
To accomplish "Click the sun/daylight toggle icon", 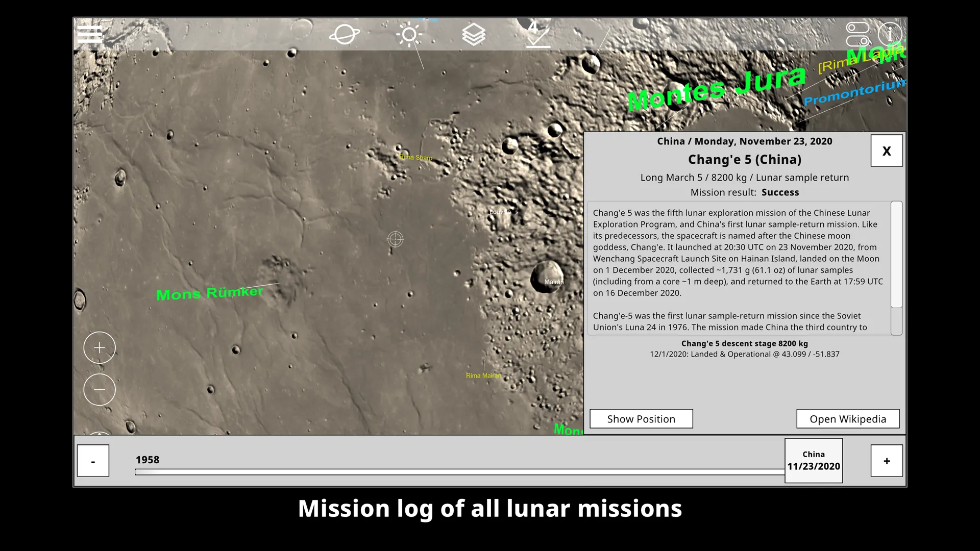I will [x=409, y=34].
